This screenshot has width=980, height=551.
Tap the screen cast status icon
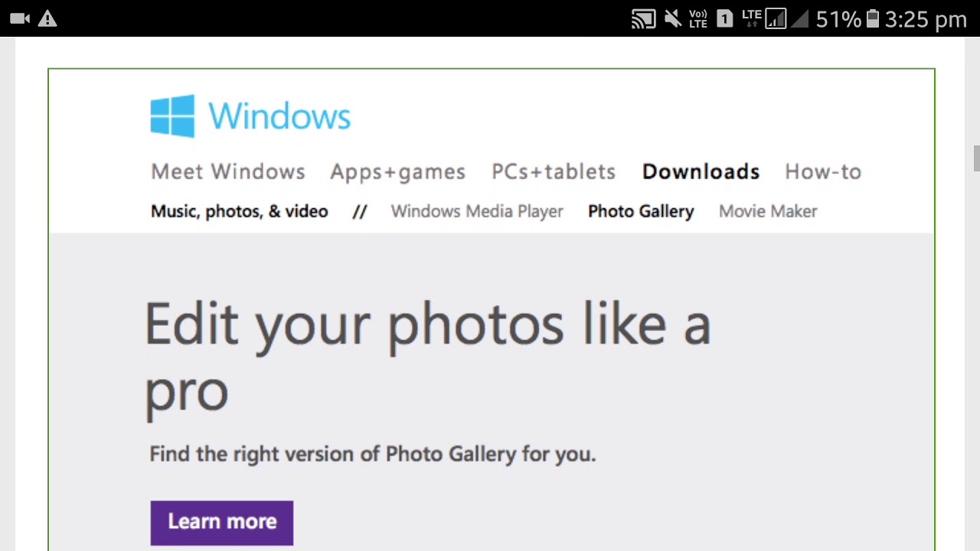point(643,19)
